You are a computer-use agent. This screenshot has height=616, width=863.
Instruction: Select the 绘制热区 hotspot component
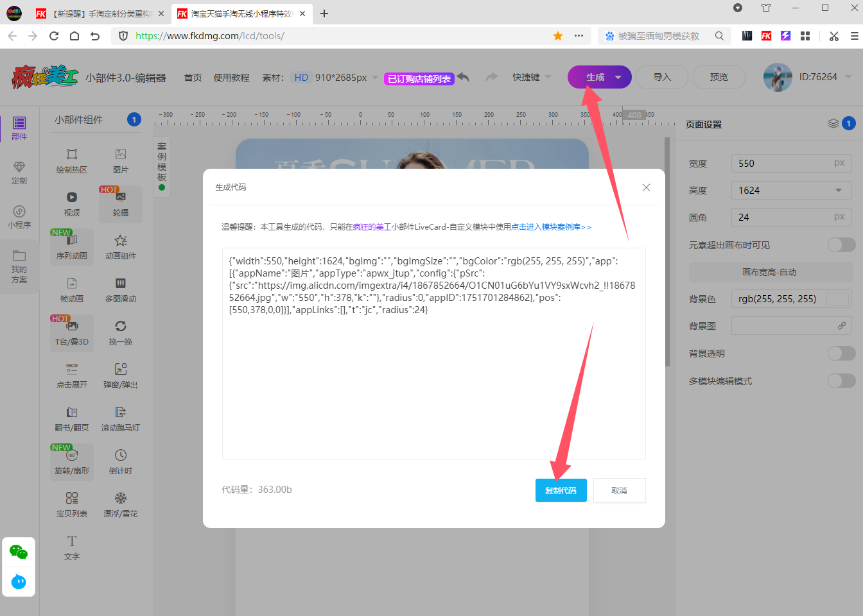tap(72, 161)
